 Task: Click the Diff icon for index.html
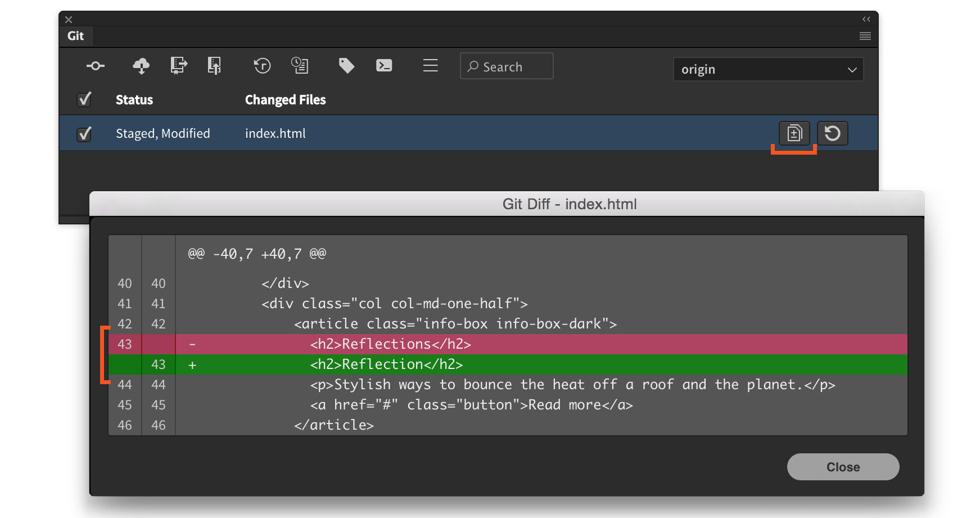(x=794, y=133)
